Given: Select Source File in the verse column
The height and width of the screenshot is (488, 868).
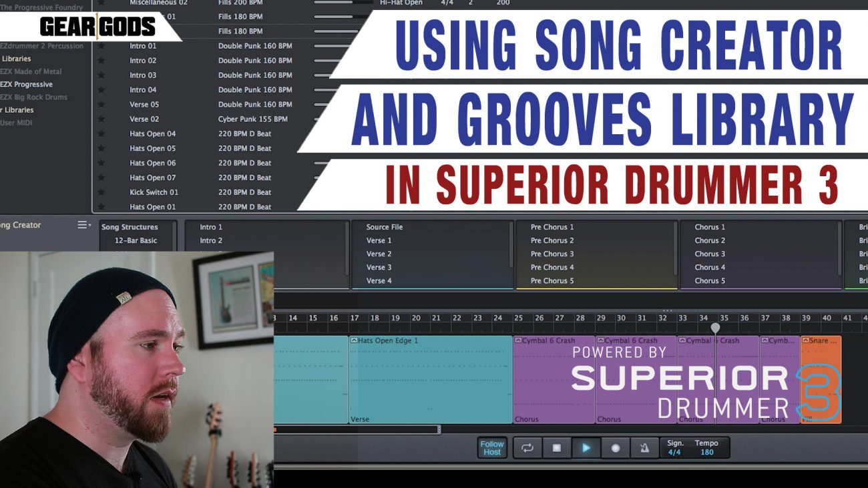Looking at the screenshot, I should tap(385, 227).
